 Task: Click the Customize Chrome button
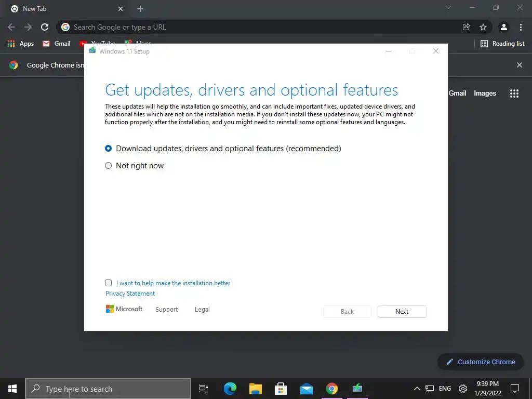tap(481, 362)
